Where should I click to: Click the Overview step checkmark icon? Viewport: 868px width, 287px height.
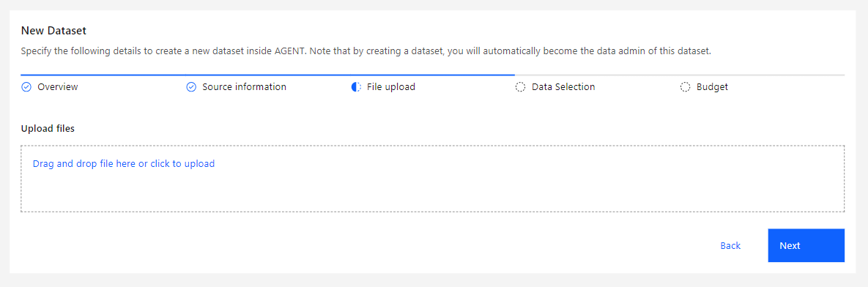pos(26,87)
